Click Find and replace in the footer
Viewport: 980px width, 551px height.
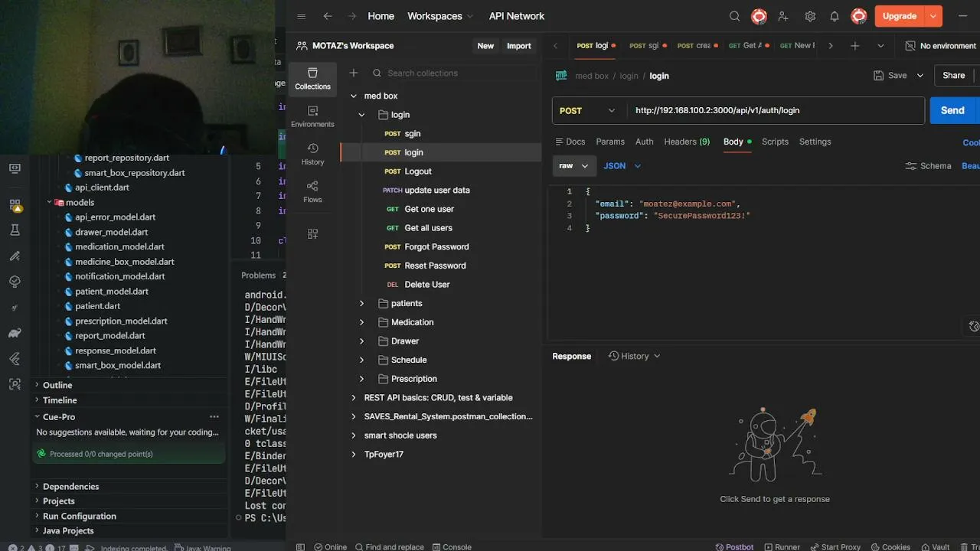(389, 547)
